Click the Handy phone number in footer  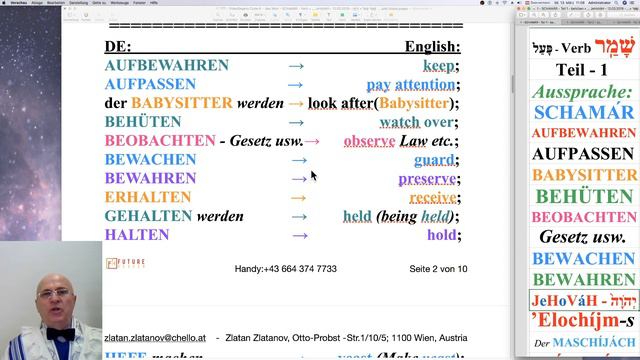tap(286, 269)
